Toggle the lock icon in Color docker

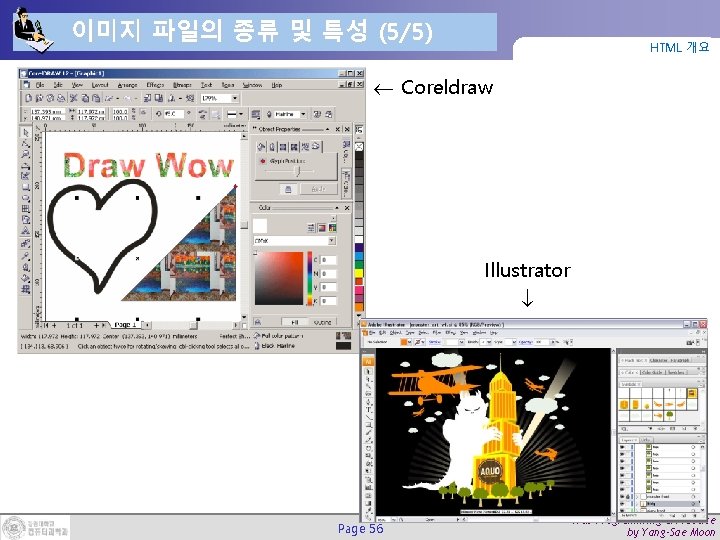[258, 322]
